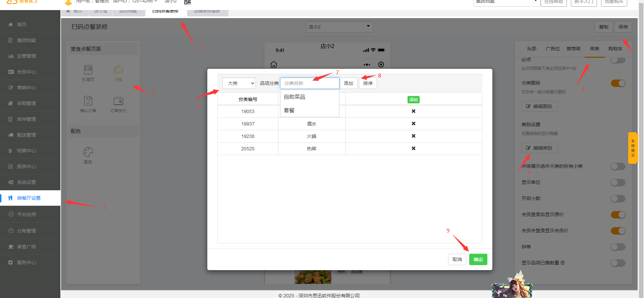644x298 pixels.
Task: Open the 大类 category level dropdown
Action: click(239, 83)
